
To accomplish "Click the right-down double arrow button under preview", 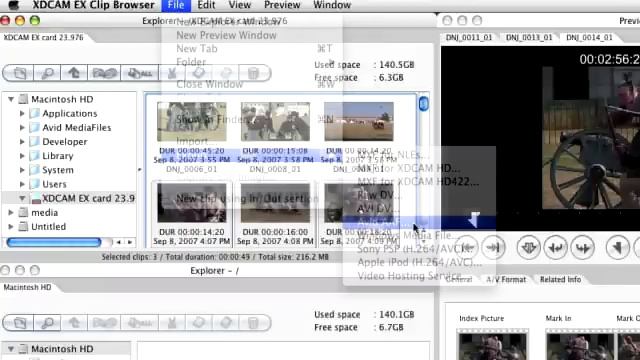I will (582, 247).
